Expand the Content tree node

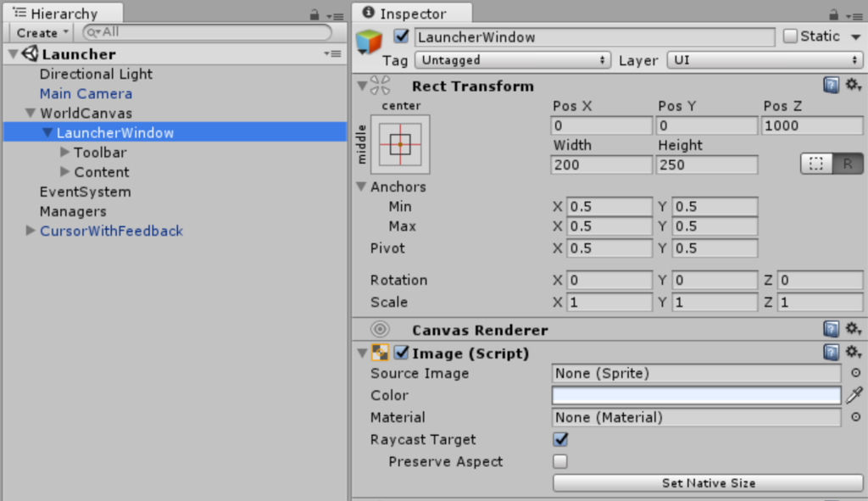pyautogui.click(x=64, y=171)
